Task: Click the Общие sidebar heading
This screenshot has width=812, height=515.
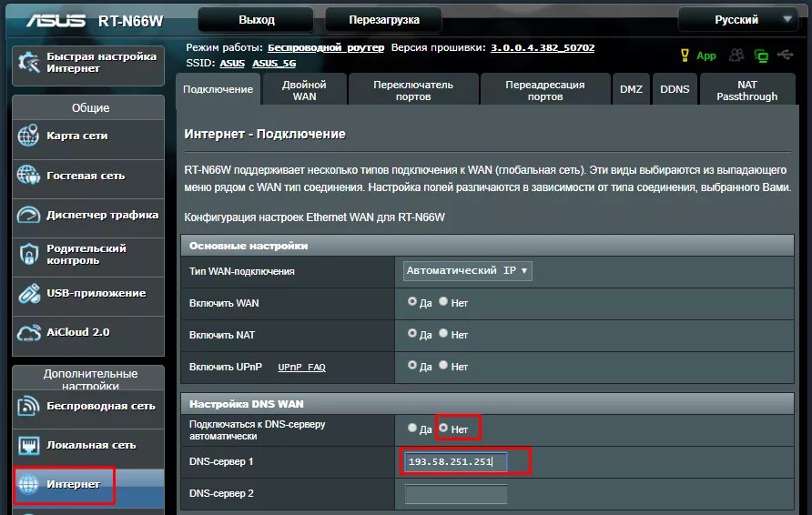Action: (x=91, y=107)
